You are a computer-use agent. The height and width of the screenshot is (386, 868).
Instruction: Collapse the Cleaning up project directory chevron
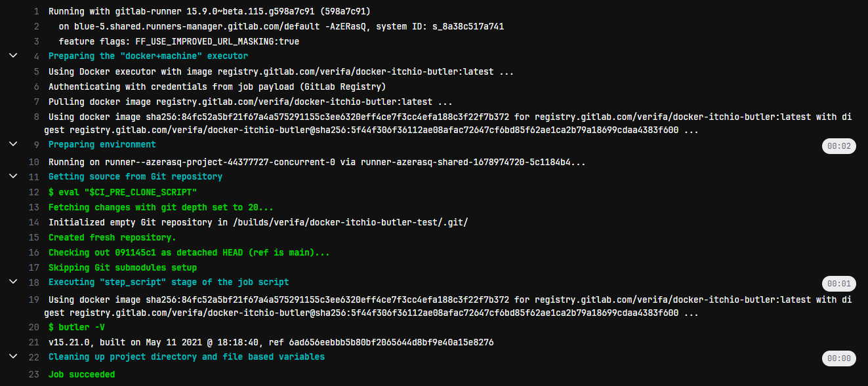click(13, 356)
